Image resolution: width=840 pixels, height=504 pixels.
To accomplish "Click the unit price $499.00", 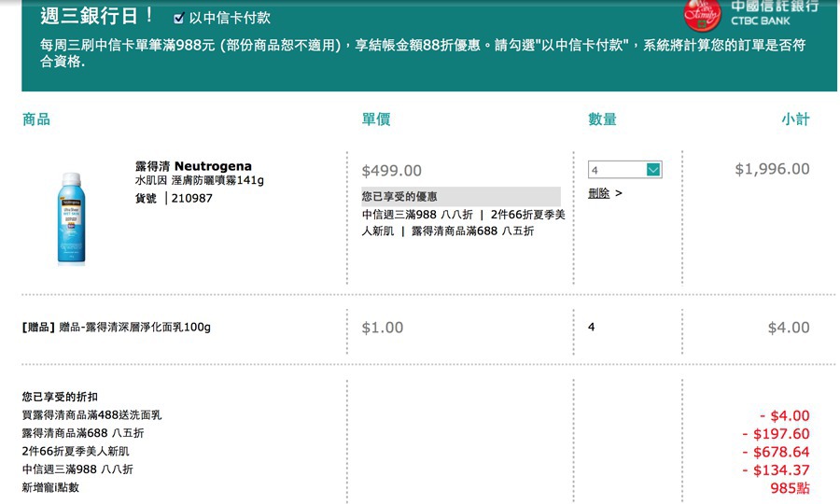I will (x=392, y=171).
